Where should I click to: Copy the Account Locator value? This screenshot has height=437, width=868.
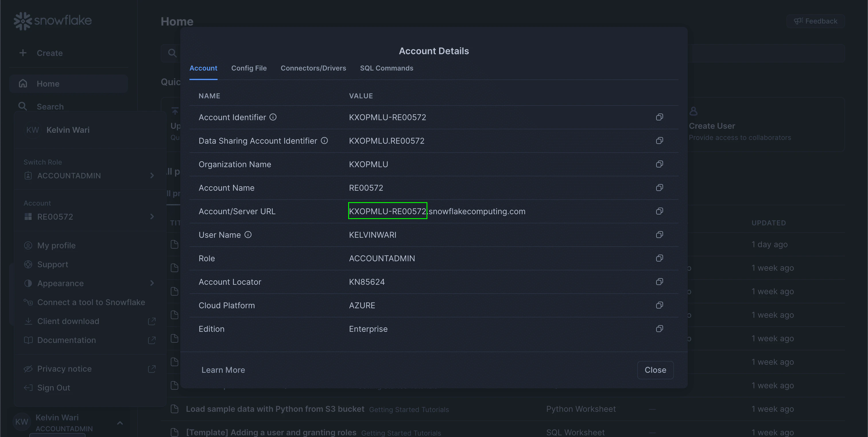tap(659, 282)
